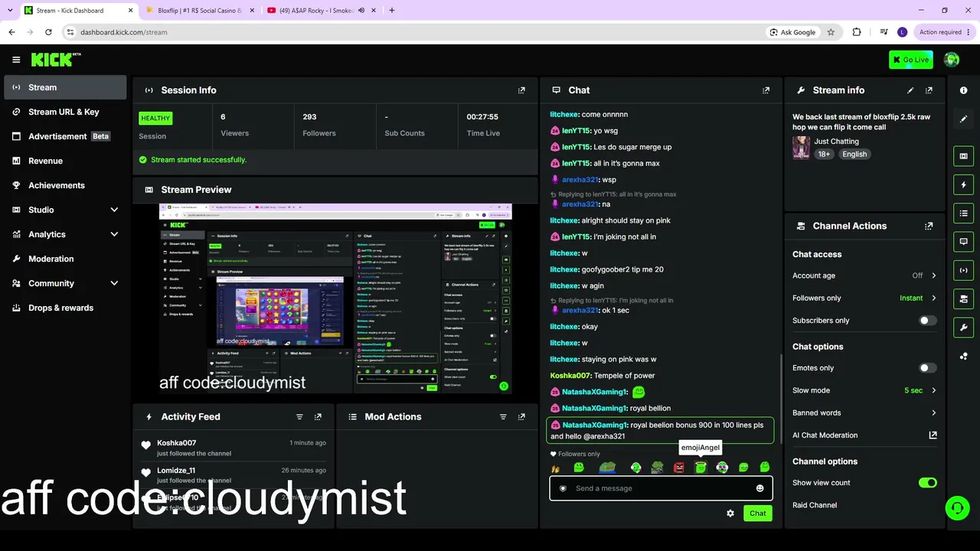Click username Koshka007 in chat

coord(570,376)
